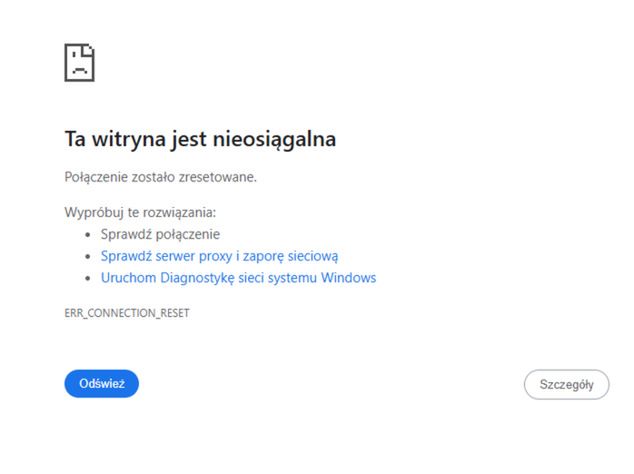Click the bullet before the proxy link

point(90,256)
